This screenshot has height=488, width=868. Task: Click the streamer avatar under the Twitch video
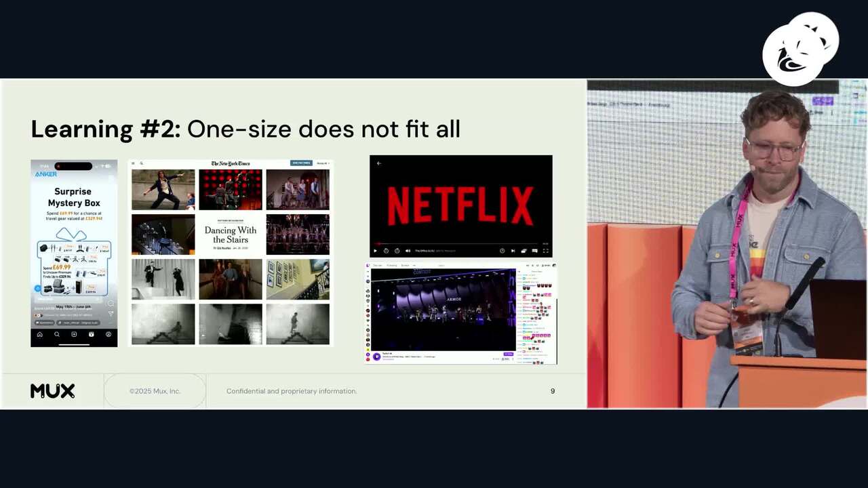376,357
